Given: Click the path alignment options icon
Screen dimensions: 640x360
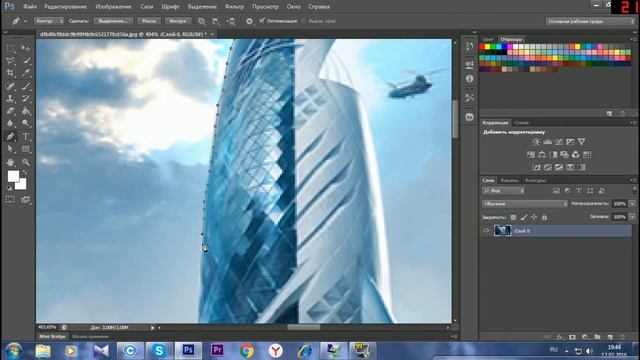Looking at the screenshot, I should tap(216, 21).
